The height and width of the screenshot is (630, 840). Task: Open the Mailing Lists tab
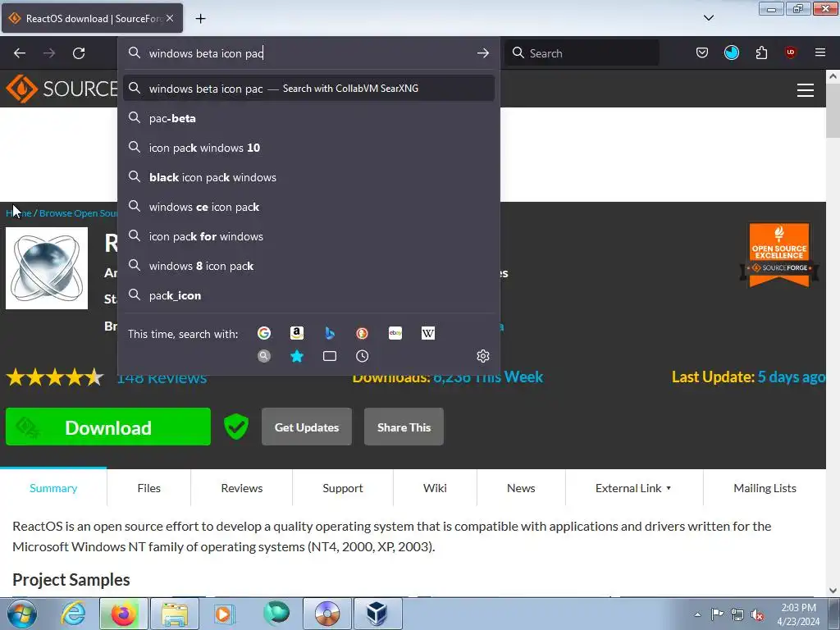click(x=765, y=488)
